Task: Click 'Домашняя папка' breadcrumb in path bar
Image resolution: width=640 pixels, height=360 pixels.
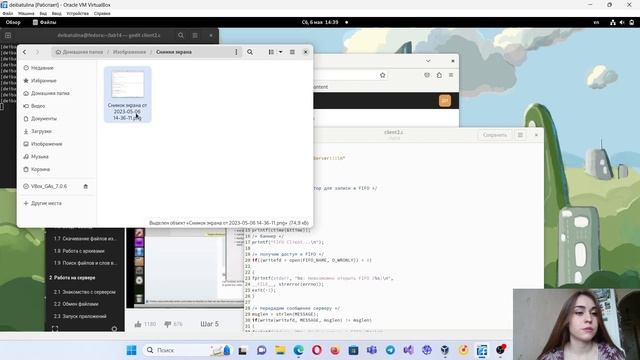Action: (x=79, y=52)
